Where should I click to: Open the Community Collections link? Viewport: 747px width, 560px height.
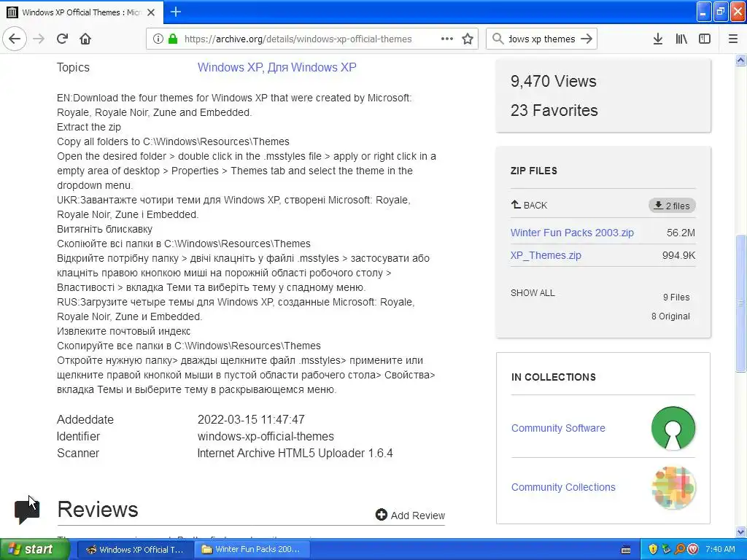[563, 487]
